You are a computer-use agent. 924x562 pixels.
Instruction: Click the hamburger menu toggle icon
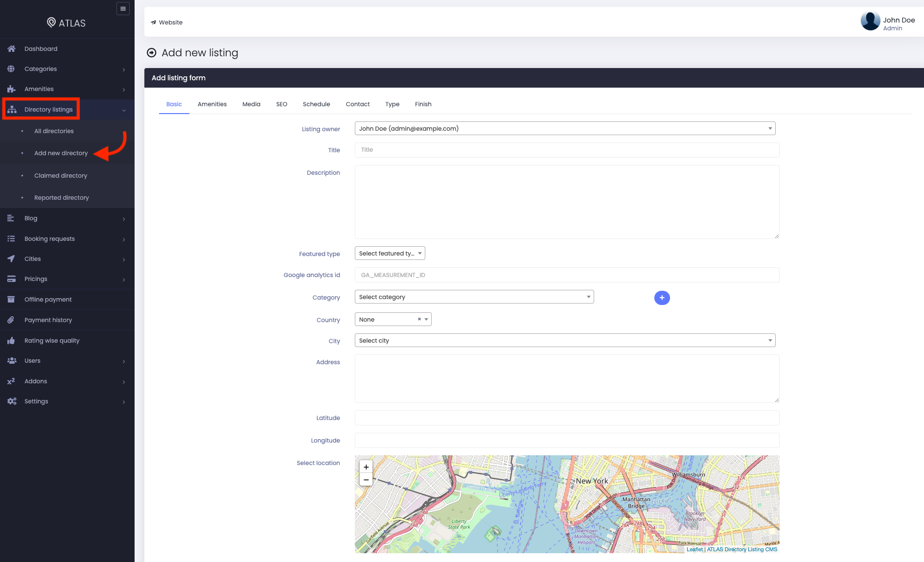(x=123, y=8)
